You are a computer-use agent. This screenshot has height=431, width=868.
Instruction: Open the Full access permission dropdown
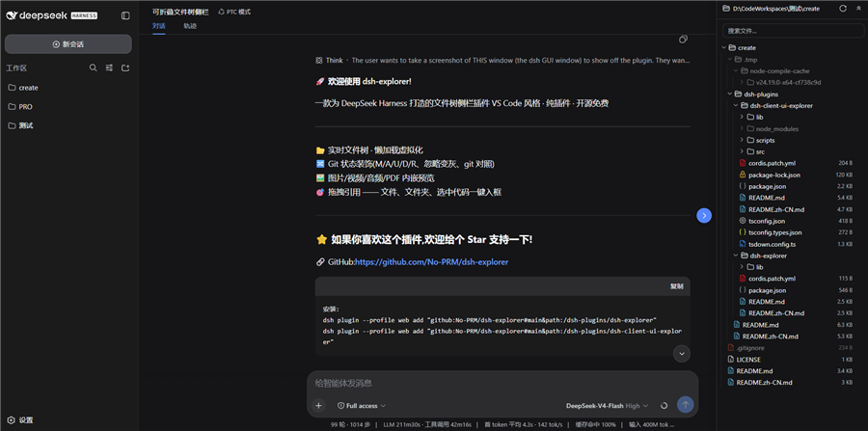click(x=362, y=406)
